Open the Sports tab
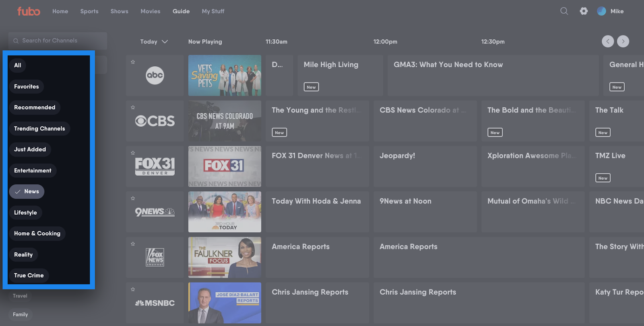Screen dimensions: 644x326 [x=89, y=11]
